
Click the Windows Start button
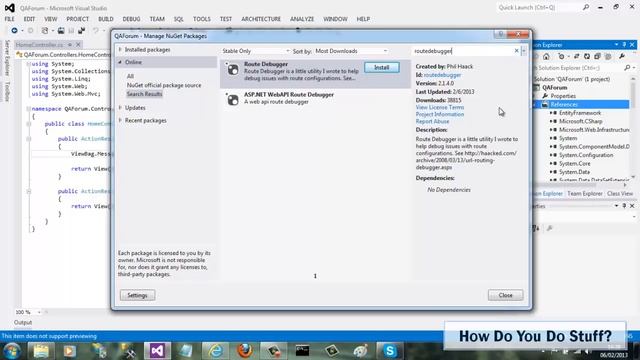coord(12,351)
